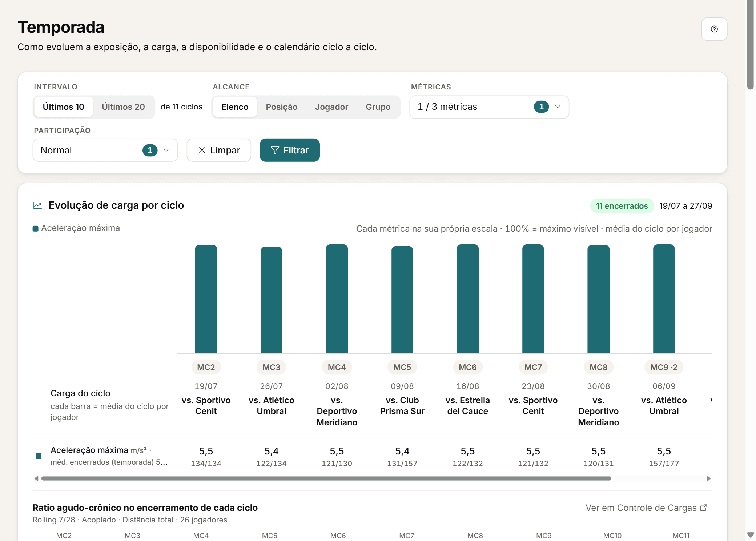Click the MC7 cycle chip
The width and height of the screenshot is (756, 541).
(x=533, y=367)
